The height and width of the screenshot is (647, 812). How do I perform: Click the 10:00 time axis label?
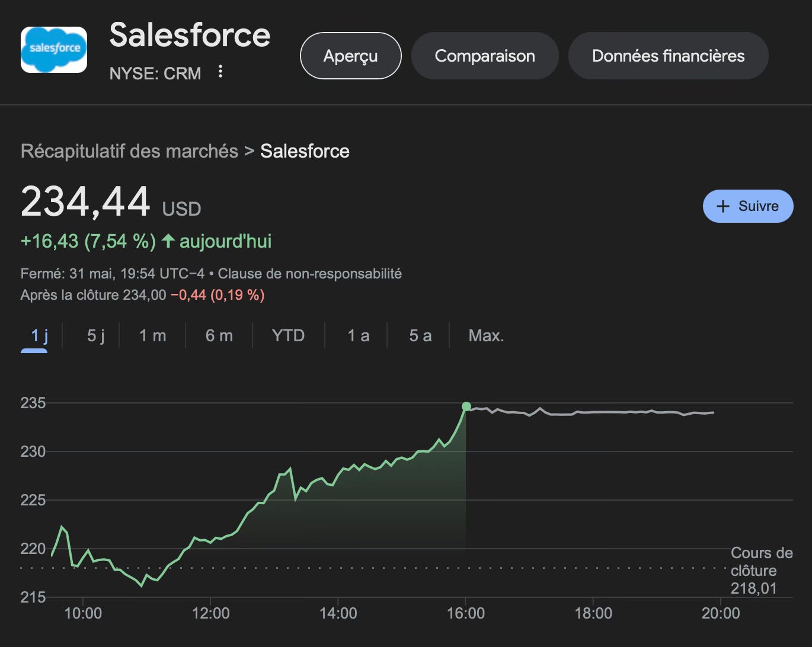tap(83, 613)
